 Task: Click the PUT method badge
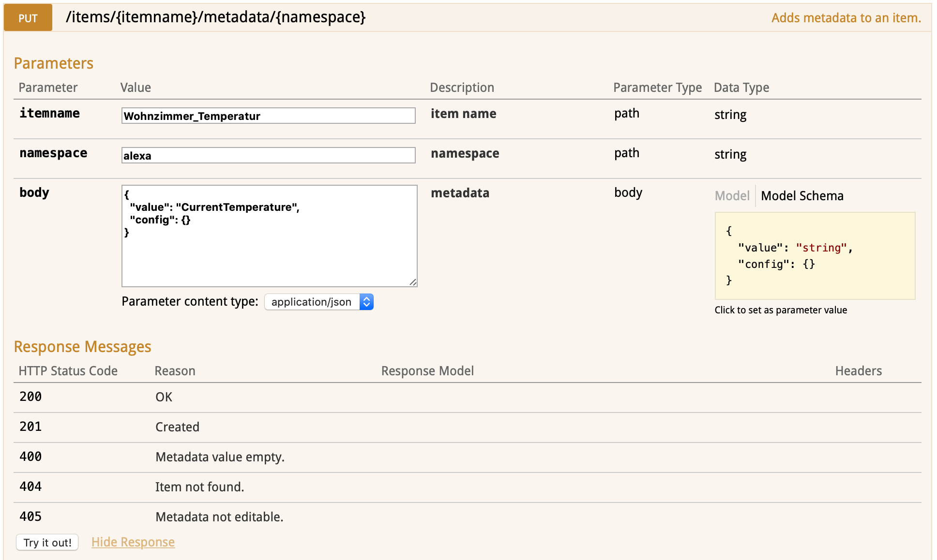coord(28,18)
